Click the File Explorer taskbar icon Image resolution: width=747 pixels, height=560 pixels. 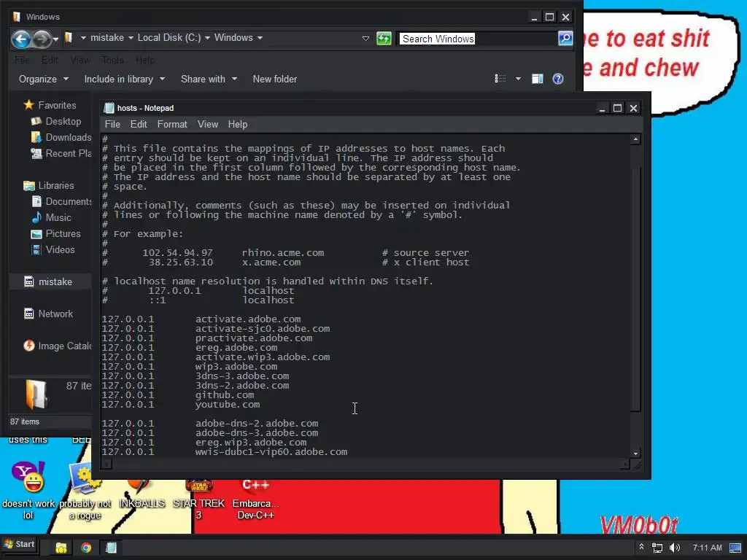click(61, 548)
